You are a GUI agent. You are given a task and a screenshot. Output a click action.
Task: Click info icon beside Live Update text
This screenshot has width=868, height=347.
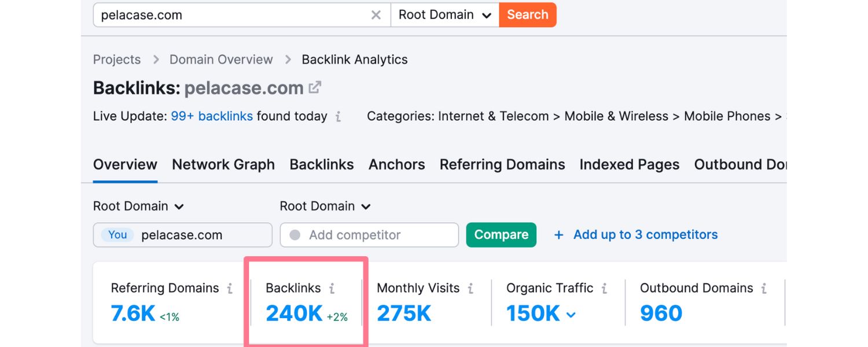pyautogui.click(x=338, y=117)
